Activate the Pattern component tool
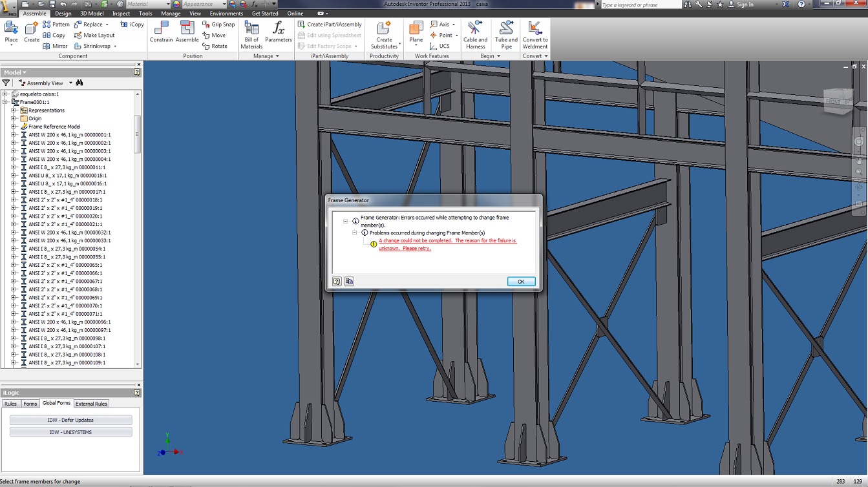868x487 pixels. (x=56, y=25)
